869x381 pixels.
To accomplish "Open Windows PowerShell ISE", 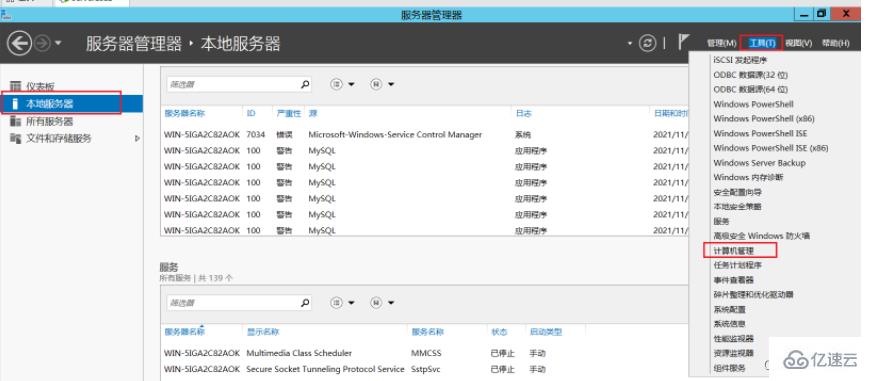I will click(x=760, y=134).
